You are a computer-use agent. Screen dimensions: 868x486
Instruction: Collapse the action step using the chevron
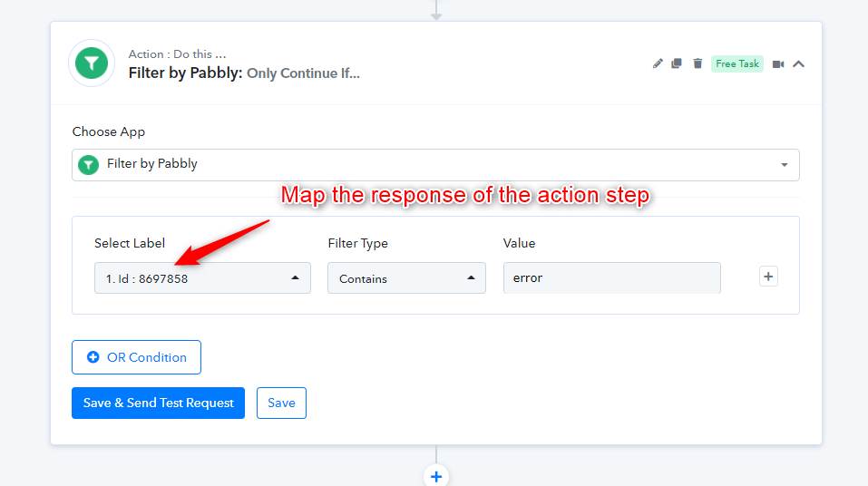(798, 64)
